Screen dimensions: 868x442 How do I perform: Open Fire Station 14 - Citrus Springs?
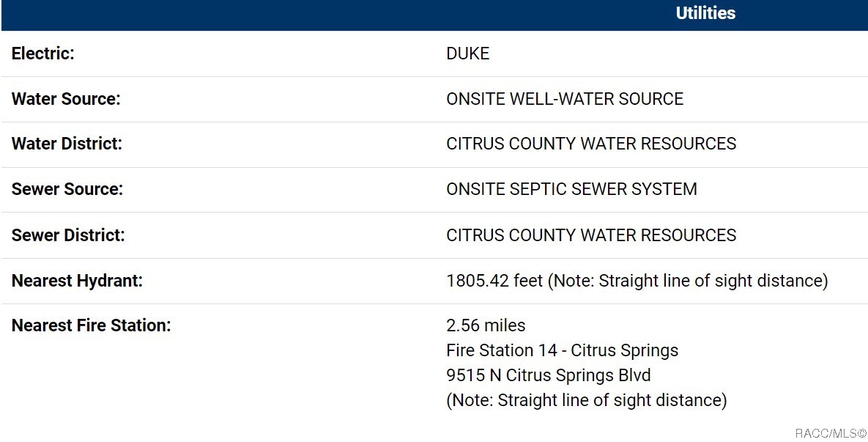pos(562,350)
